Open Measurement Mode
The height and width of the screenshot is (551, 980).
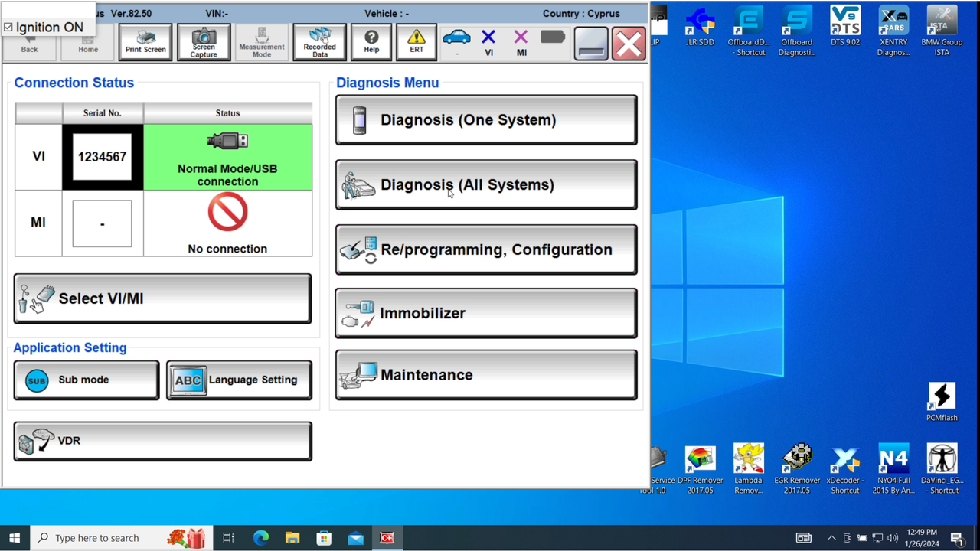click(x=261, y=42)
